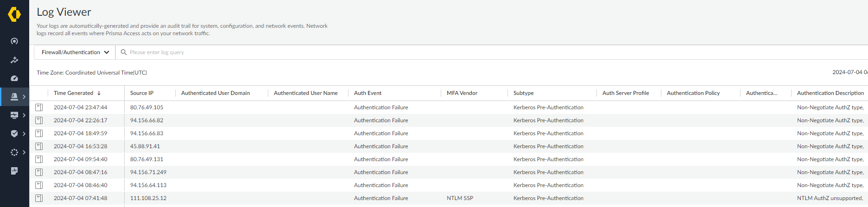
Task: Click the dotted circle sidebar icon
Action: coord(14,152)
